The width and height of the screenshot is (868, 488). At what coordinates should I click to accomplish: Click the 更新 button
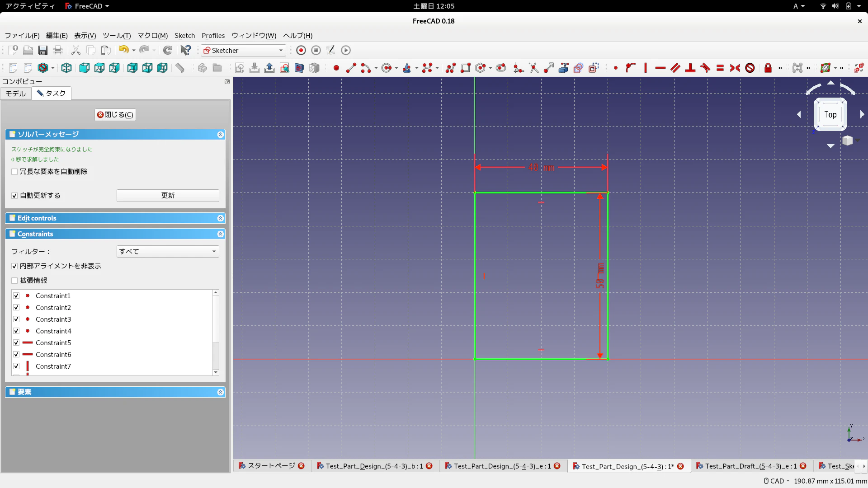pyautogui.click(x=168, y=196)
